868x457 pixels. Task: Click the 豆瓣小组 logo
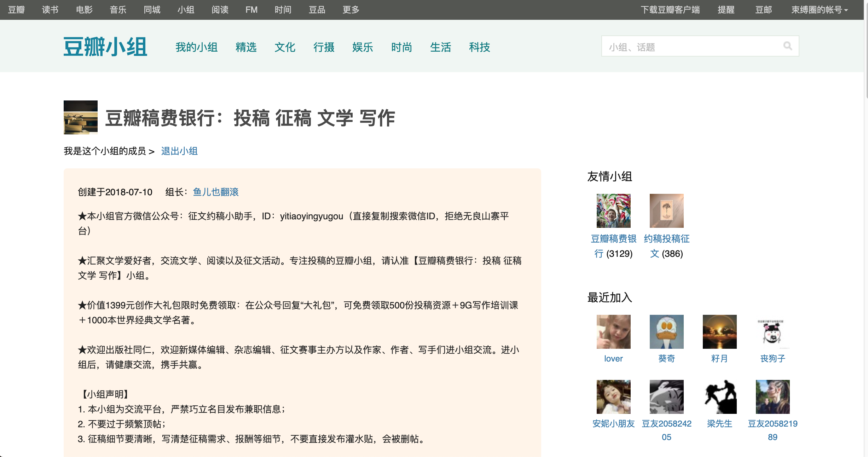(x=105, y=47)
